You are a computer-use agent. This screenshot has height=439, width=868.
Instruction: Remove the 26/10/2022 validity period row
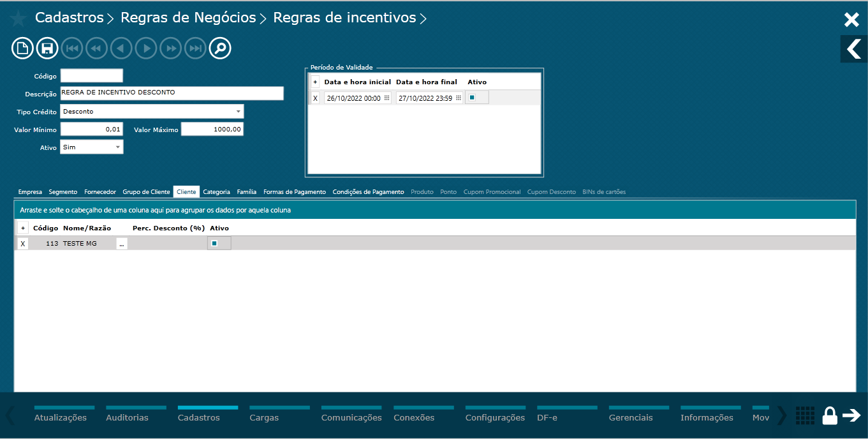click(315, 98)
